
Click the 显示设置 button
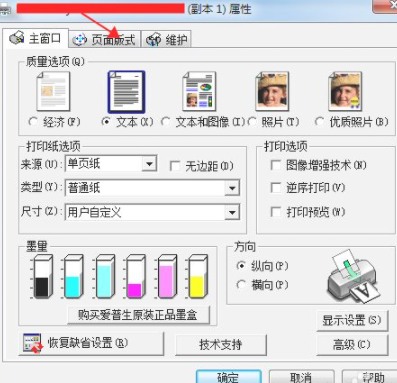(x=352, y=320)
